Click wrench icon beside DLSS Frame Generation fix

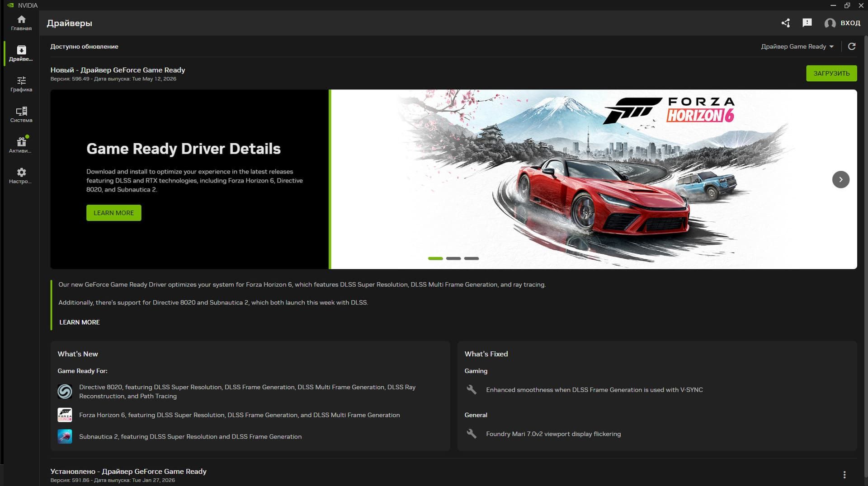click(472, 389)
